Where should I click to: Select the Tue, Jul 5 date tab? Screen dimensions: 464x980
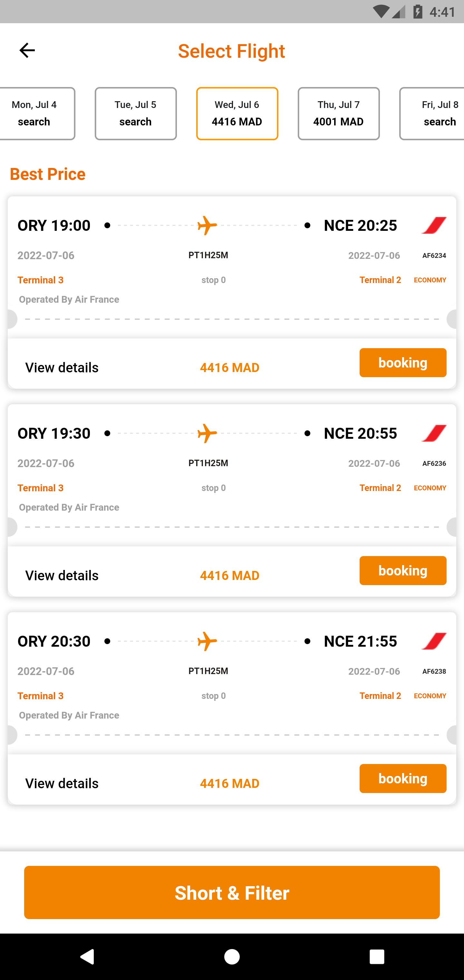(x=136, y=113)
